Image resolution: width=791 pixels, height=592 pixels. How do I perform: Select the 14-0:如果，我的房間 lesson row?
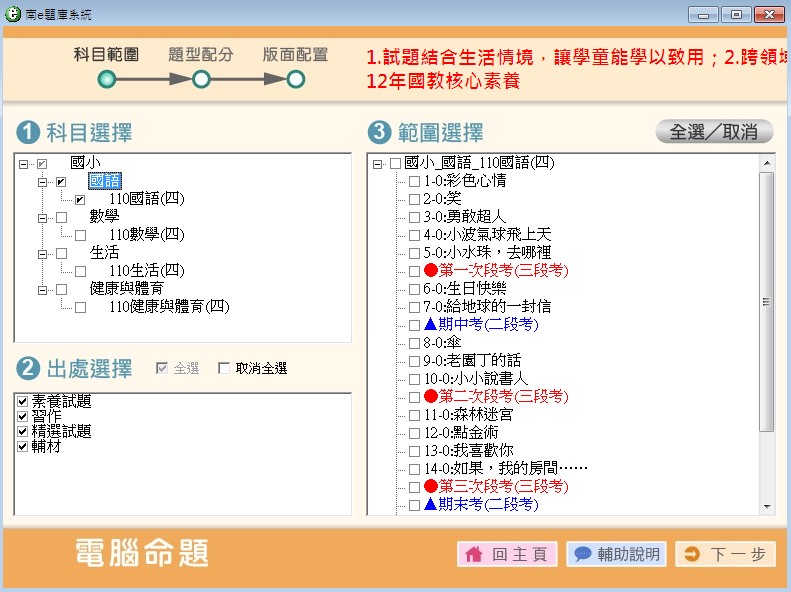pyautogui.click(x=505, y=469)
